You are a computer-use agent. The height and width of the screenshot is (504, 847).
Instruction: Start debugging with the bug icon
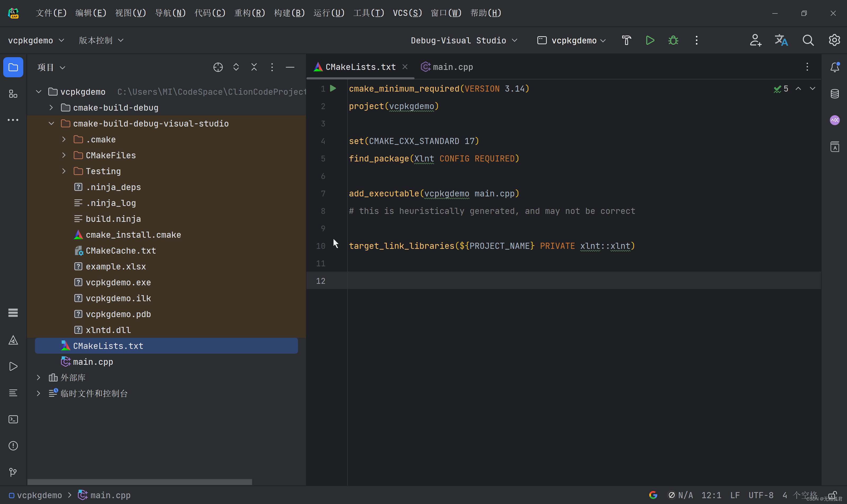pyautogui.click(x=673, y=40)
